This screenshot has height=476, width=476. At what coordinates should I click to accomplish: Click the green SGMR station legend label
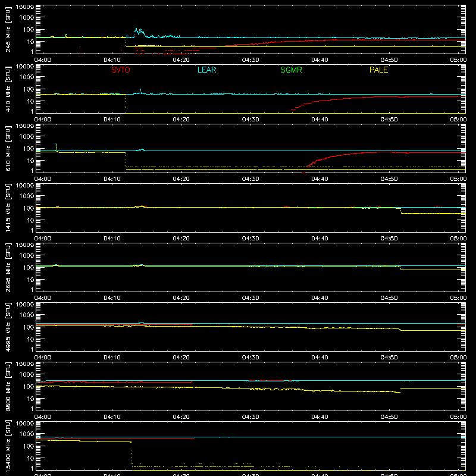(x=291, y=70)
